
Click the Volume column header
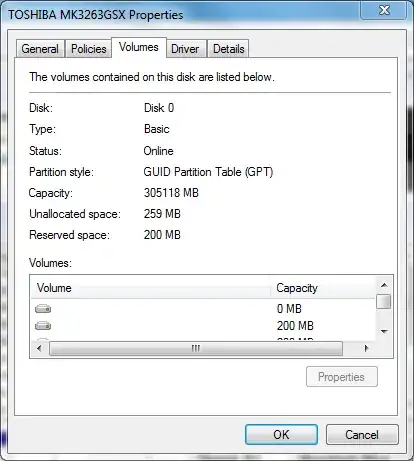coord(150,288)
